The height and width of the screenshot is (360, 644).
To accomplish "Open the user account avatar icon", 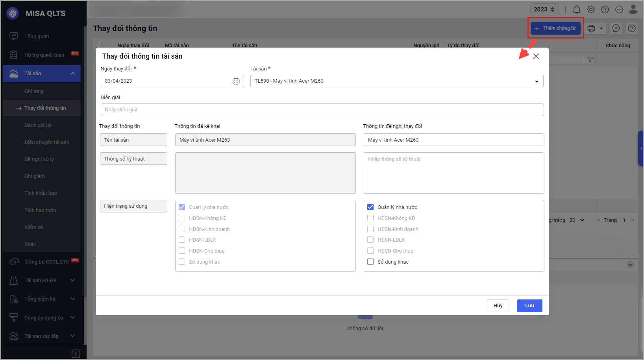I will coord(634,9).
